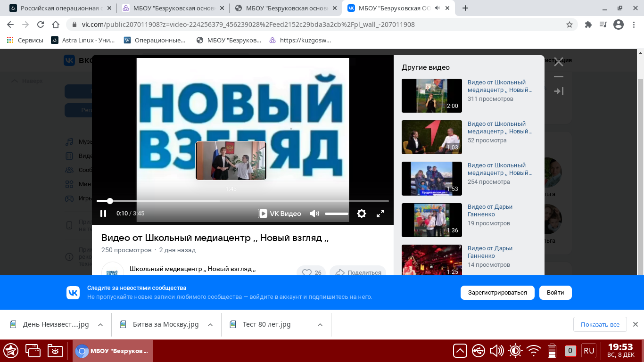The width and height of the screenshot is (644, 362).
Task: Open the brightness tray icon
Action: click(515, 351)
